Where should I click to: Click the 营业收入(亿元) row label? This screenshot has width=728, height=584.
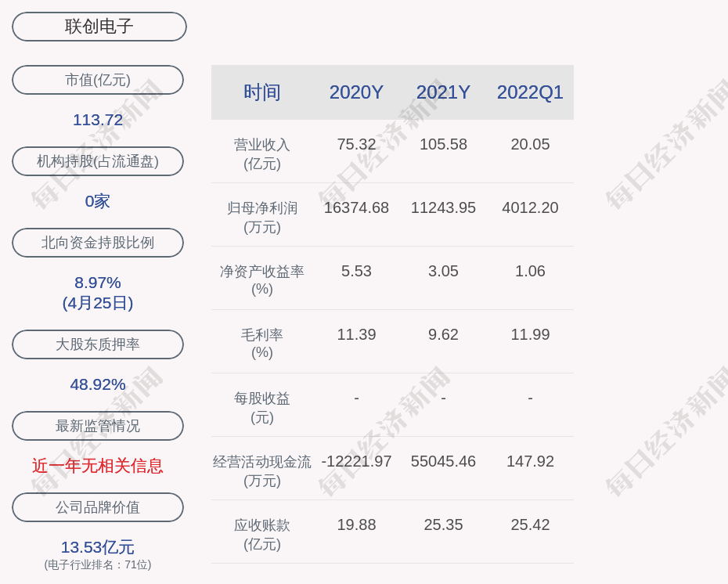(x=262, y=154)
